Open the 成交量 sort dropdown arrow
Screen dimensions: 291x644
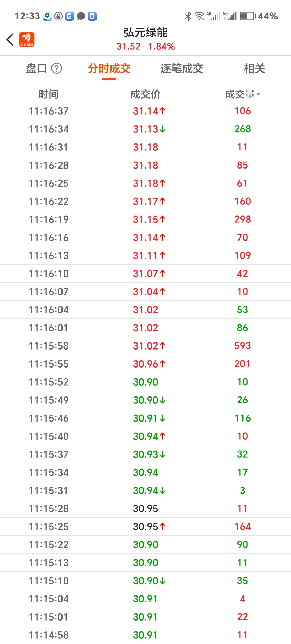[x=258, y=94]
